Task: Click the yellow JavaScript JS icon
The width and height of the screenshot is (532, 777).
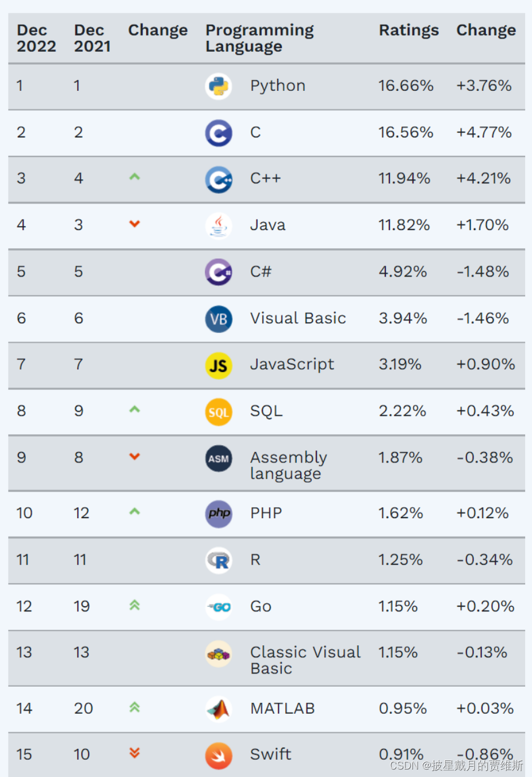Action: coord(219,365)
